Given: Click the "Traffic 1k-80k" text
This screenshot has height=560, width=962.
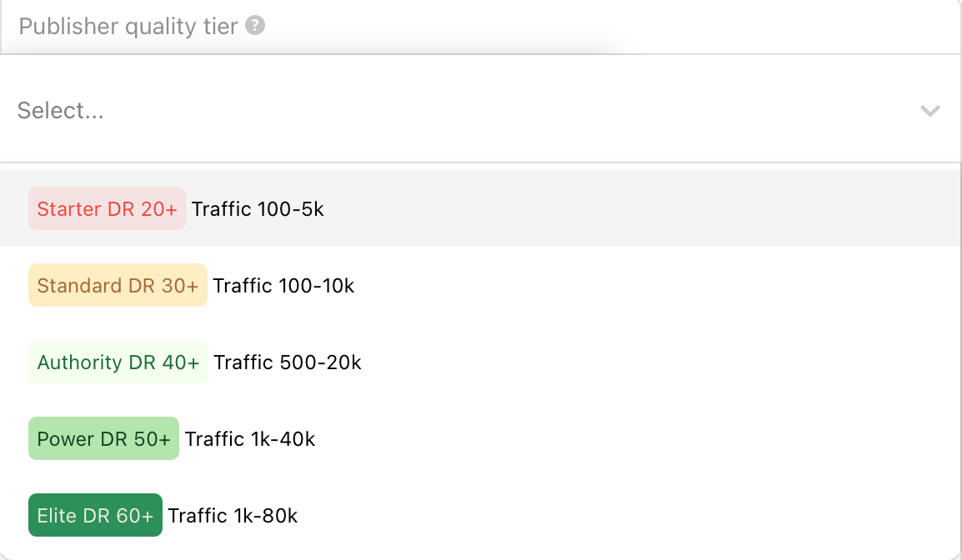Looking at the screenshot, I should point(233,516).
